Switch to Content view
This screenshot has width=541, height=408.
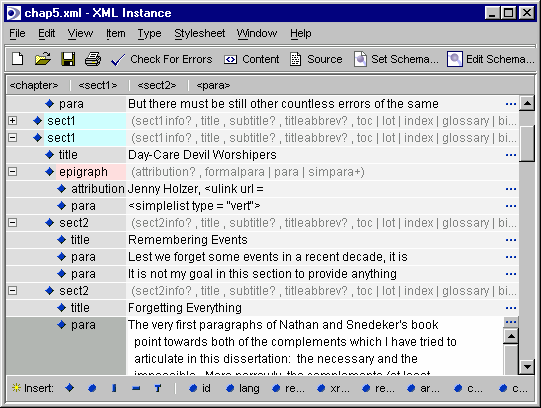coord(252,59)
